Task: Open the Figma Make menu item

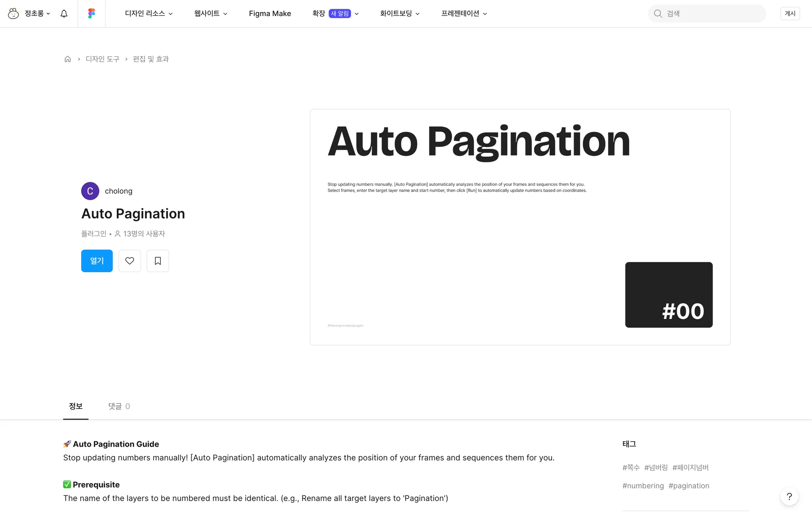Action: click(x=270, y=14)
